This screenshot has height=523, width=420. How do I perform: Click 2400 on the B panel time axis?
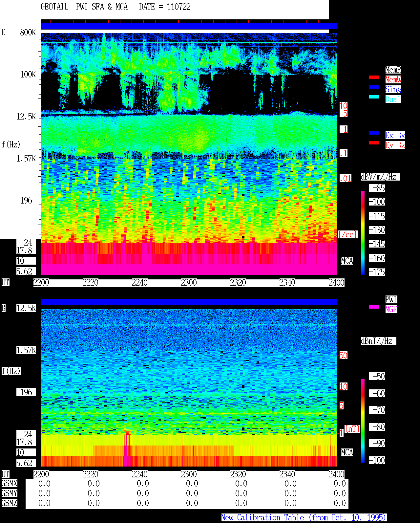[337, 474]
